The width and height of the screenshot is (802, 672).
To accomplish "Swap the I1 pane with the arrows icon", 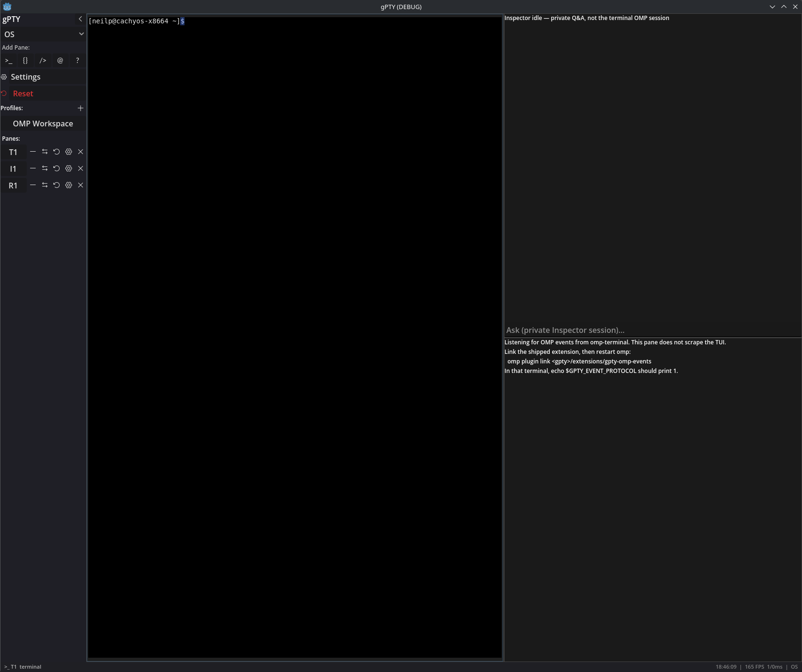I will point(45,168).
